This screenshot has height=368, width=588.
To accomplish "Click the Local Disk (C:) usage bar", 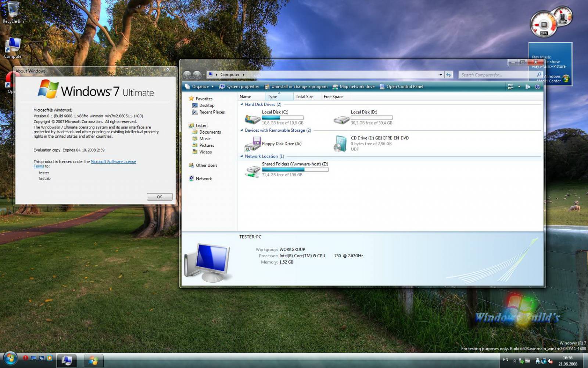I will (x=283, y=118).
